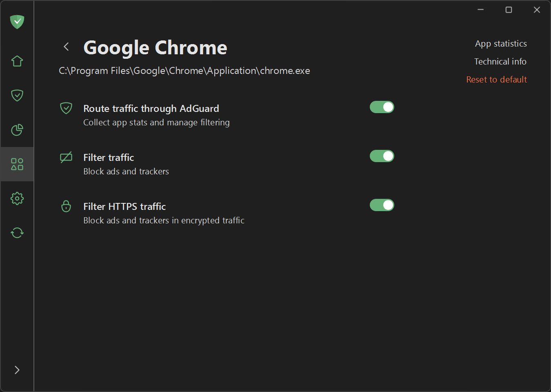Viewport: 551px width, 392px height.
Task: Disable Route traffic through AdGuard toggle
Action: (x=382, y=107)
